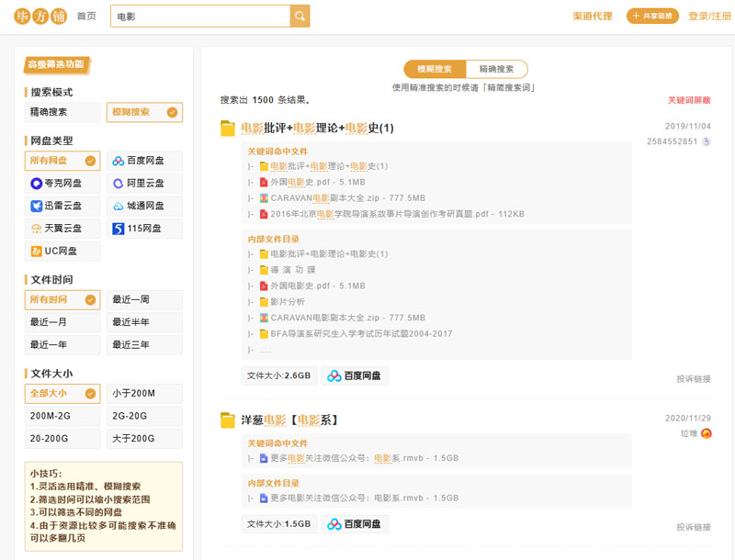Image resolution: width=735 pixels, height=560 pixels.
Task: Filter files from 最近一月
Action: point(62,322)
